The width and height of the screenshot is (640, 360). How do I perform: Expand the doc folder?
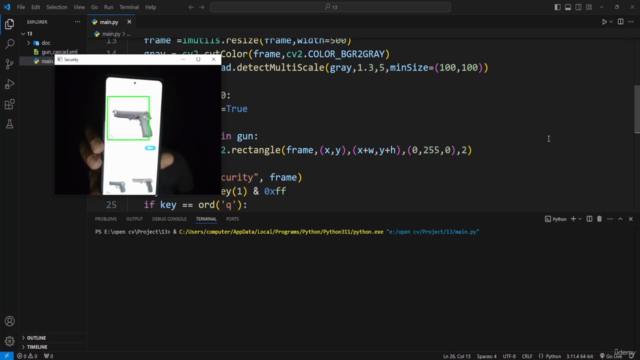46,43
